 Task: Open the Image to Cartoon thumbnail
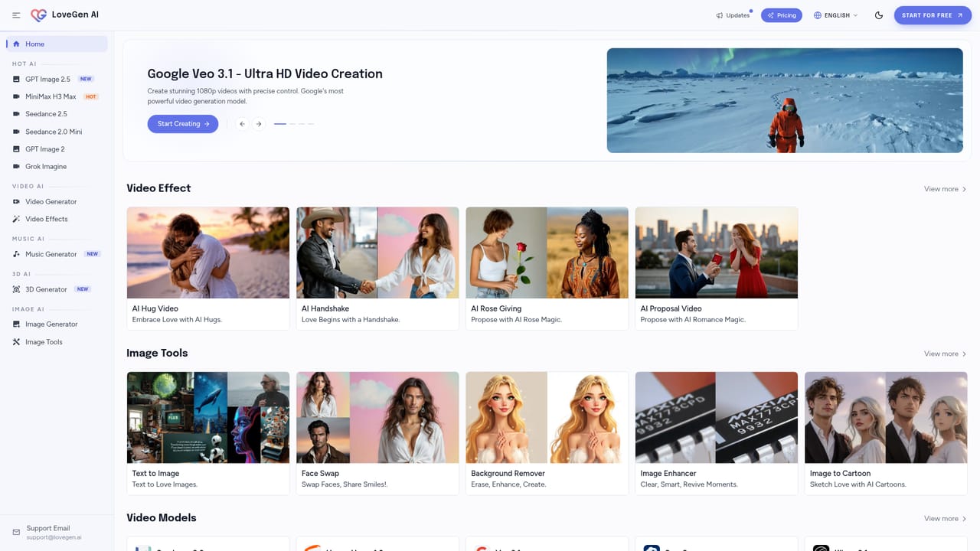pos(886,417)
